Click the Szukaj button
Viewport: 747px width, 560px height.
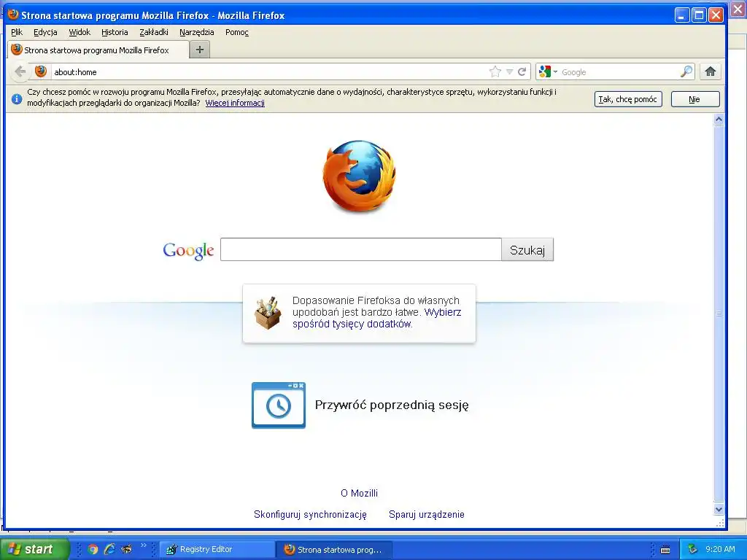point(527,249)
